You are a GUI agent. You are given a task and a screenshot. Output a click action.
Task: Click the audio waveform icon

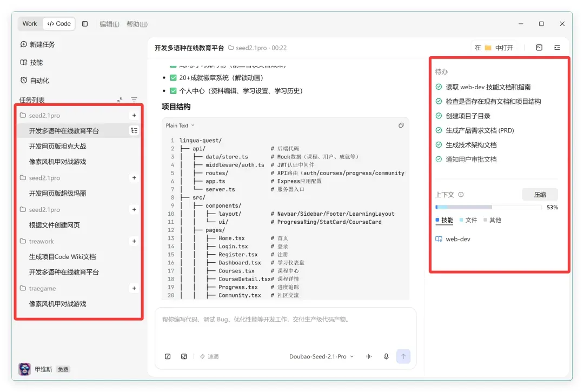pyautogui.click(x=369, y=356)
